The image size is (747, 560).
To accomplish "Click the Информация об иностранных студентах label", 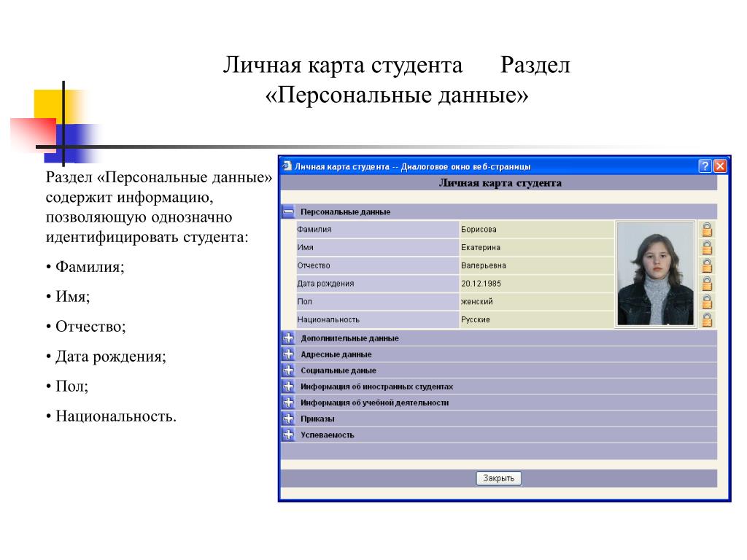I will pyautogui.click(x=377, y=386).
